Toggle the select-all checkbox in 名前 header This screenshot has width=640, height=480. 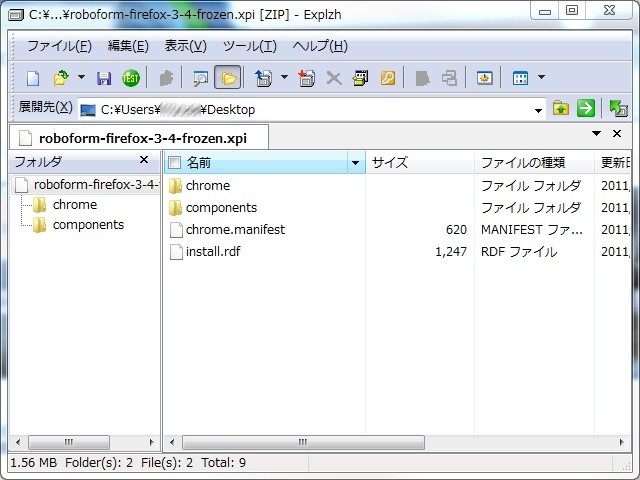point(174,162)
